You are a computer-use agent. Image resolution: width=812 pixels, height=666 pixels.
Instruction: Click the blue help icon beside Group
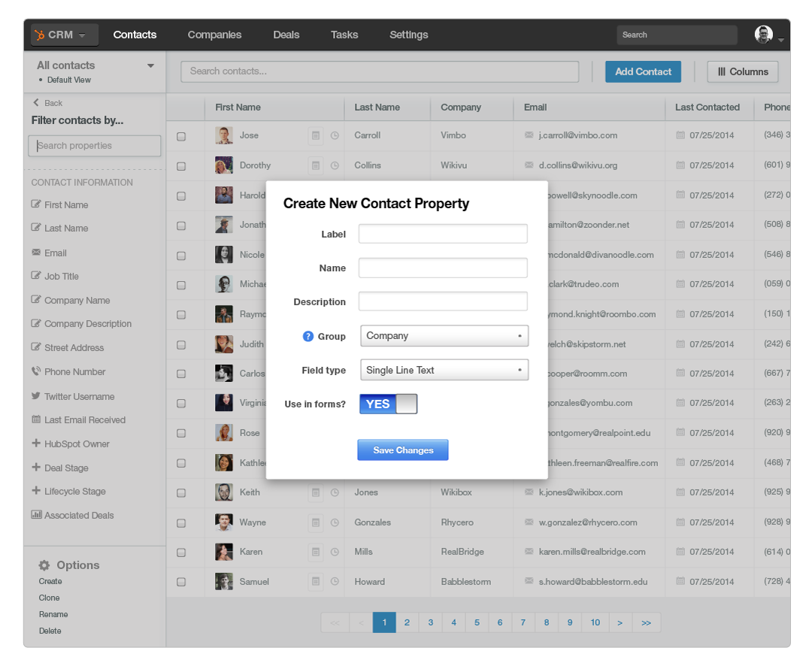(308, 337)
